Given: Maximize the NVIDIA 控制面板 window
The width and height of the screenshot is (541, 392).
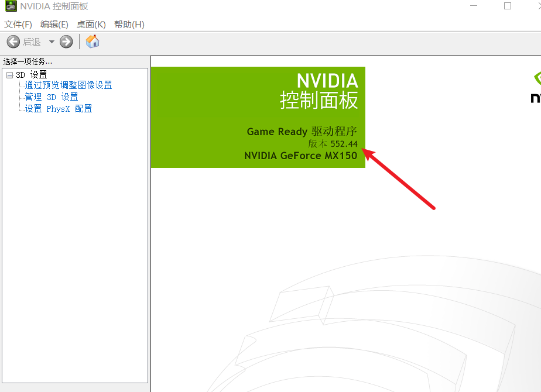Looking at the screenshot, I should [508, 6].
